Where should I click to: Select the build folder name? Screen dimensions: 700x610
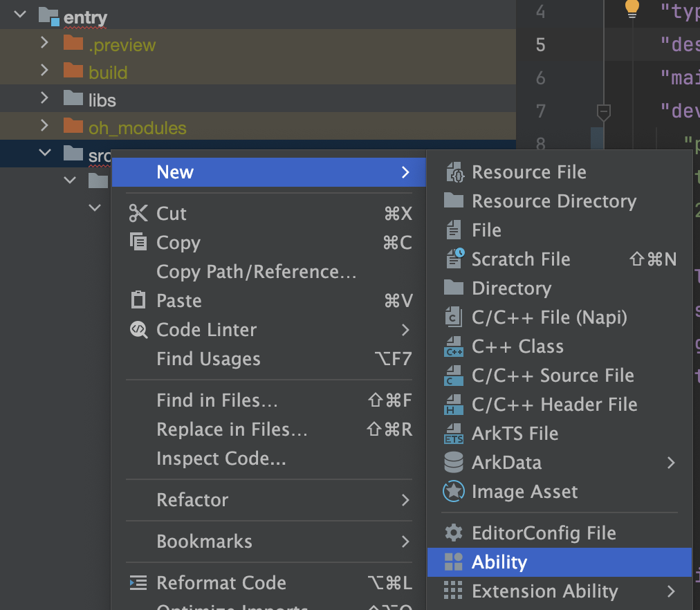pyautogui.click(x=108, y=73)
